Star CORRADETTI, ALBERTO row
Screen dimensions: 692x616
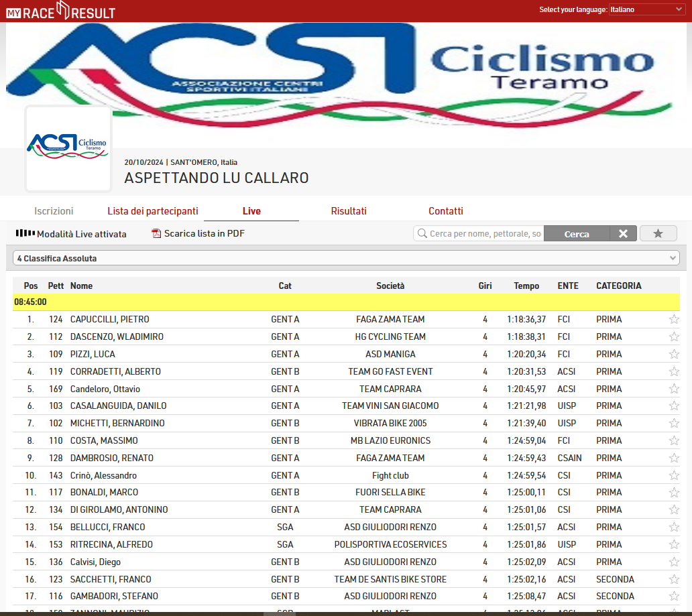[x=674, y=371]
